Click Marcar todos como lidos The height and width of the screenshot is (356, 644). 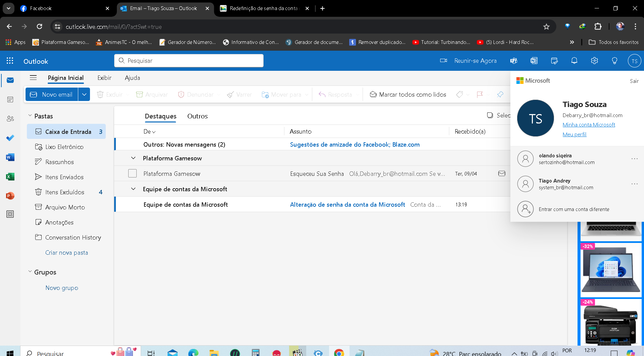click(408, 95)
